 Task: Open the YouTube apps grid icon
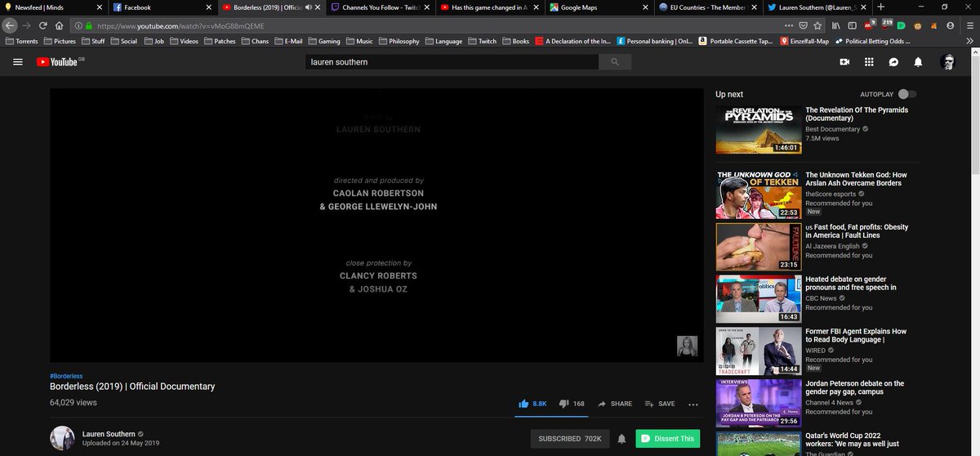pos(869,62)
